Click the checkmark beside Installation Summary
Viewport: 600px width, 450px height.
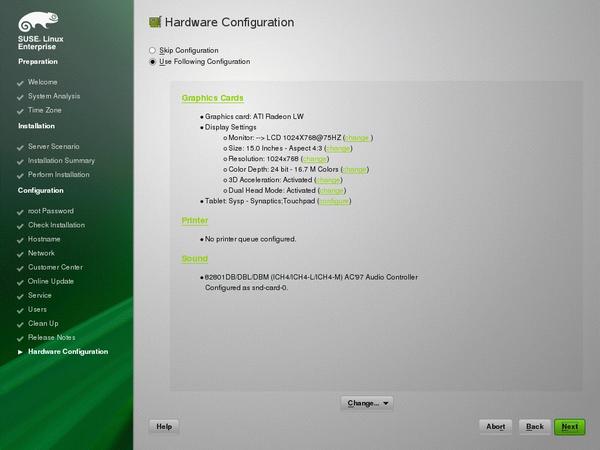pos(20,161)
